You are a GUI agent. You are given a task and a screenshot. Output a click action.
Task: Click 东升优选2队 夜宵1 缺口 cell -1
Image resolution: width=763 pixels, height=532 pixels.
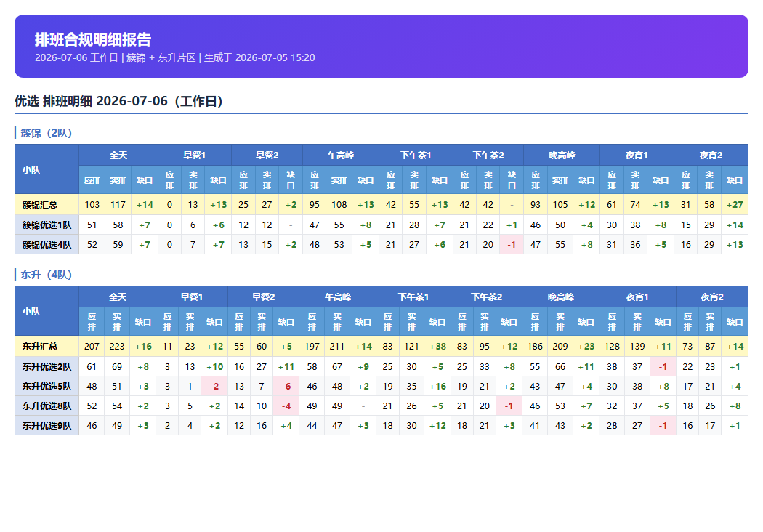[x=663, y=366]
